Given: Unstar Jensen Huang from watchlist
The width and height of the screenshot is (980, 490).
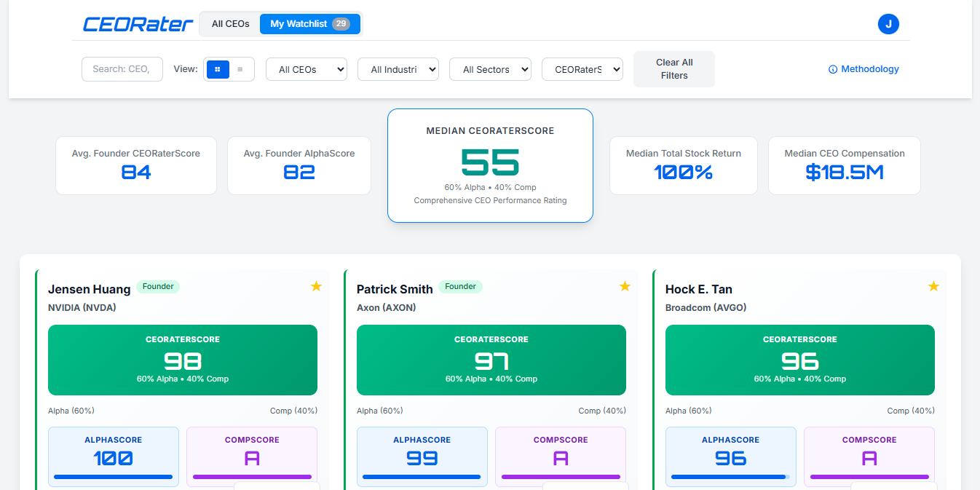Looking at the screenshot, I should [x=316, y=287].
